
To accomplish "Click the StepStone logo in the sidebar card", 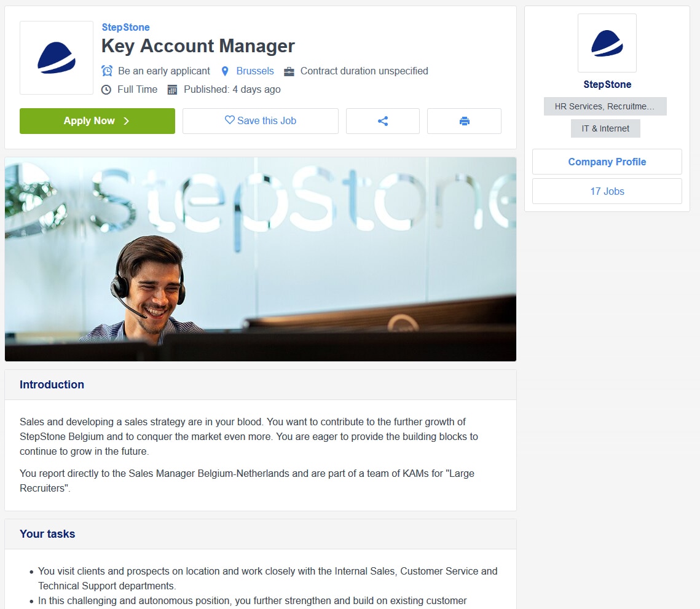I will click(x=607, y=43).
